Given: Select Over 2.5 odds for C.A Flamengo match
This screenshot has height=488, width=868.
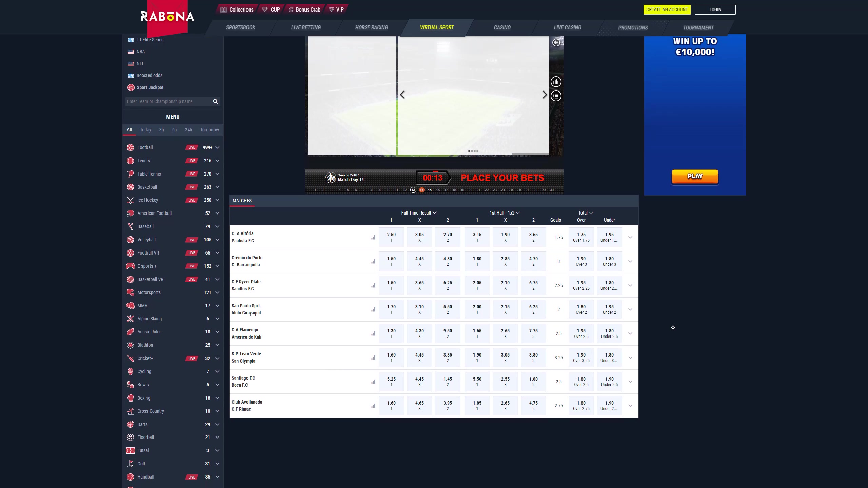Looking at the screenshot, I should pyautogui.click(x=581, y=333).
